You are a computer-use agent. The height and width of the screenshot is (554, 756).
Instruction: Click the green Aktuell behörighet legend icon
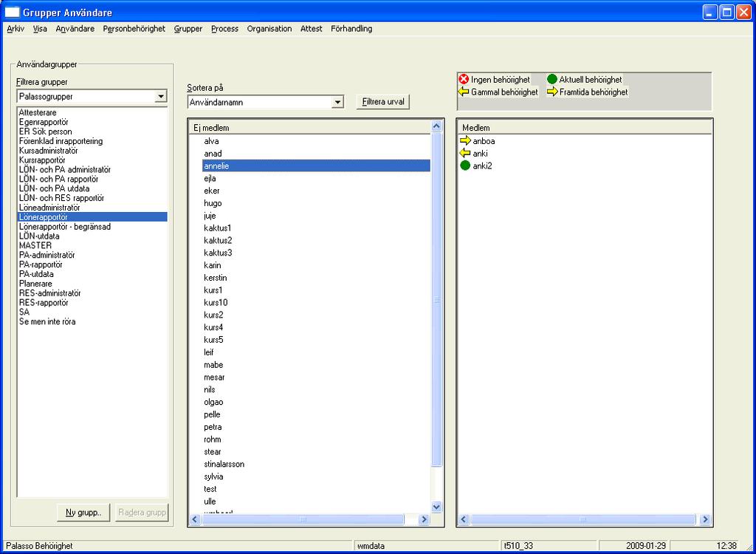pos(552,79)
